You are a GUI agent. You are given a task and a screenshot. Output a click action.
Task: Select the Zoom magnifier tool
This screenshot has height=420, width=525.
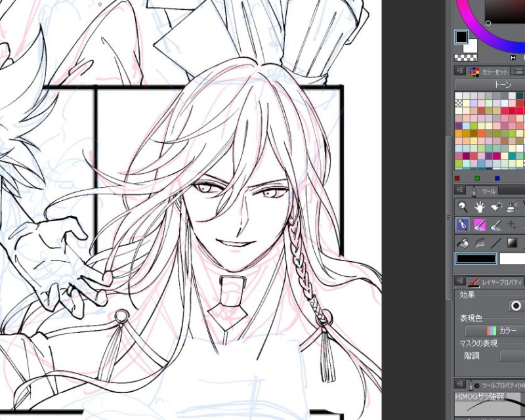pyautogui.click(x=463, y=207)
